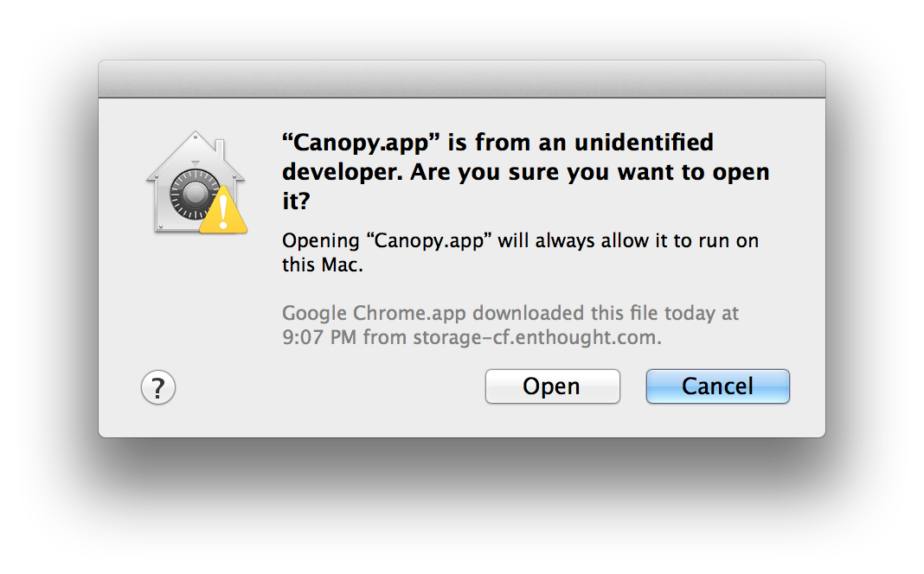Dismiss the dialog with Cancel
The height and width of the screenshot is (574, 924).
tap(717, 386)
